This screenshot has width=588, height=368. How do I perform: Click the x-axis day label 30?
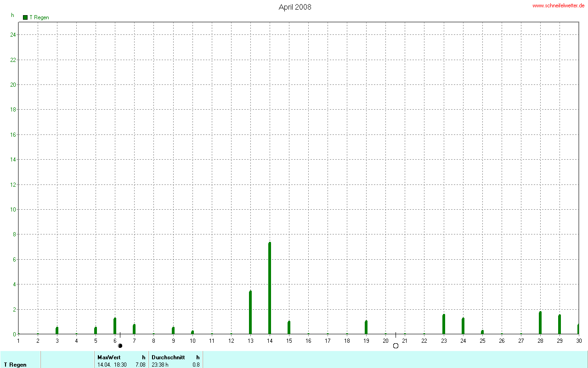point(579,340)
